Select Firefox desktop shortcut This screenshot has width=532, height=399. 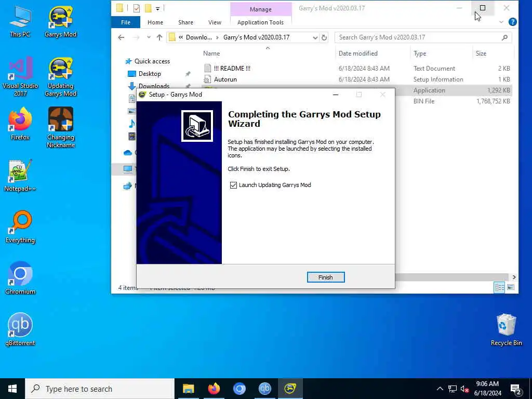(x=20, y=124)
